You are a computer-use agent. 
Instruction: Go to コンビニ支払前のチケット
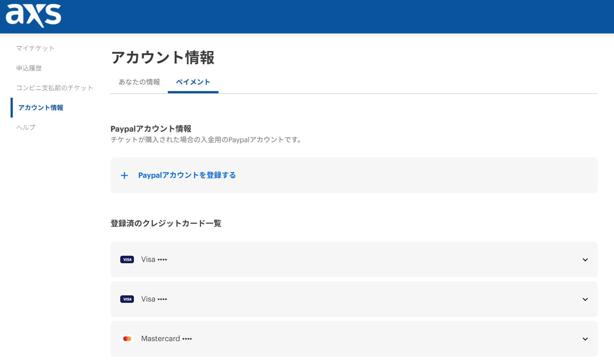tap(55, 88)
